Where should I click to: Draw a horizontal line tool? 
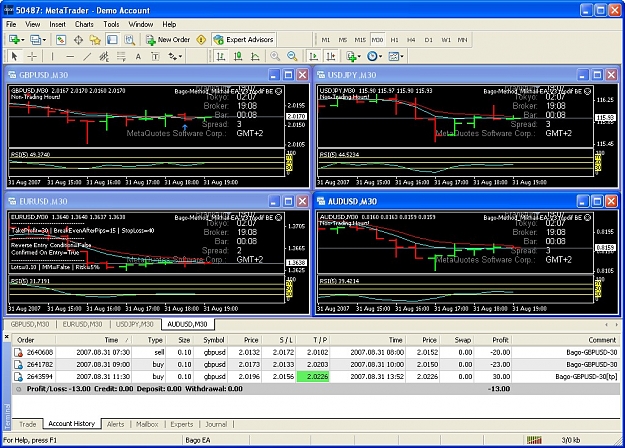click(x=70, y=57)
